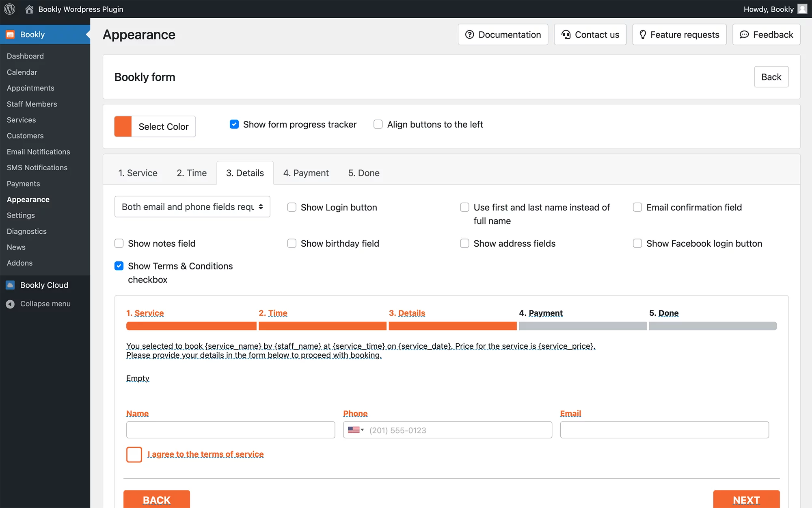812x508 pixels.
Task: Open Diagnostics in the sidebar
Action: tap(26, 231)
